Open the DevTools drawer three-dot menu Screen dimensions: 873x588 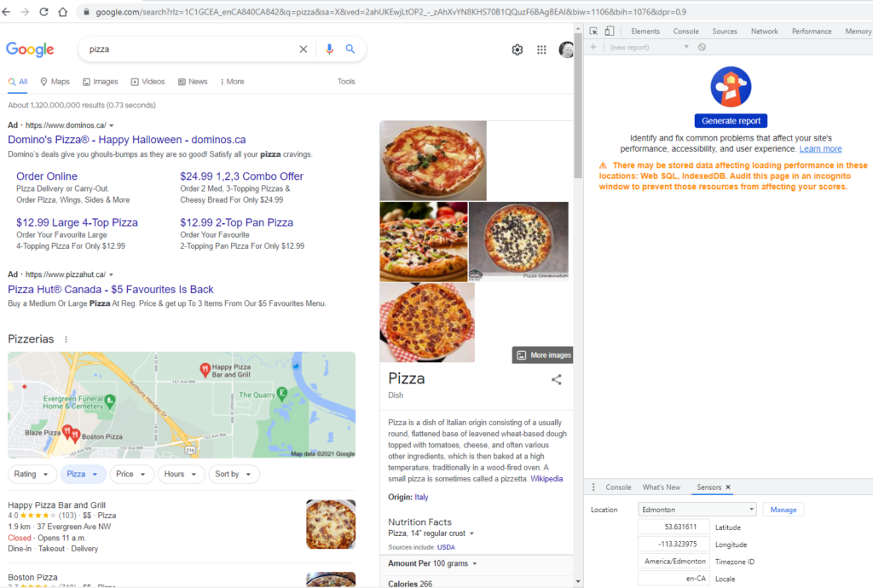click(x=593, y=487)
